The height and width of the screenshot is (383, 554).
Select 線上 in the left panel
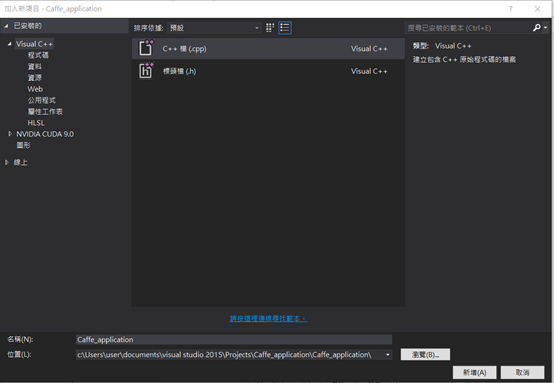click(x=20, y=162)
